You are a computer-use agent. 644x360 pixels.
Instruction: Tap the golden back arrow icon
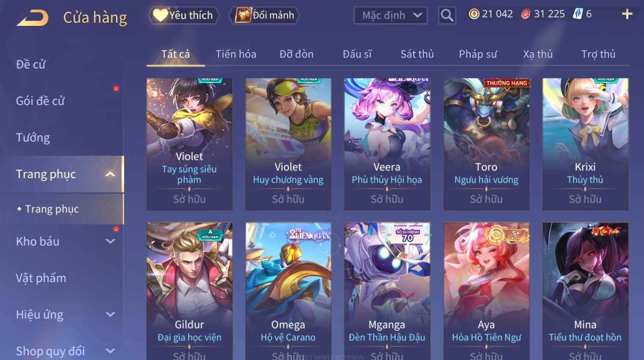coord(33,18)
